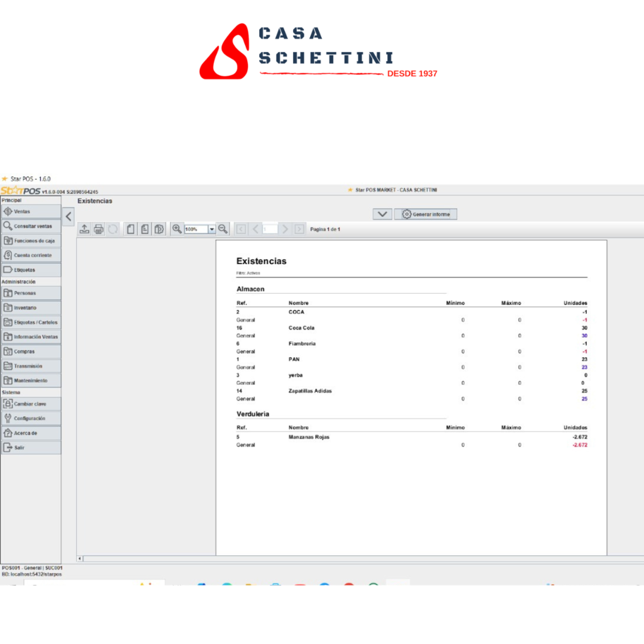Viewport: 644px width, 644px height.
Task: Open the Transmisión section
Action: [31, 366]
